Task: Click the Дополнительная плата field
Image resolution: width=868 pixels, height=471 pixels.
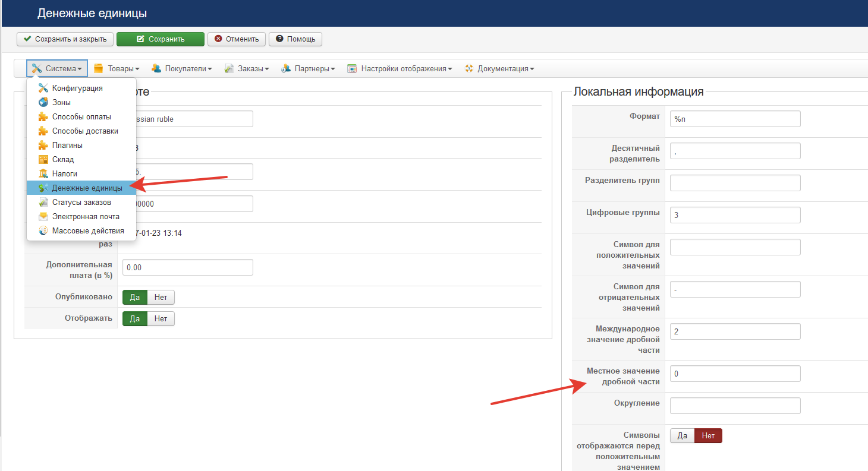Action: coord(187,267)
